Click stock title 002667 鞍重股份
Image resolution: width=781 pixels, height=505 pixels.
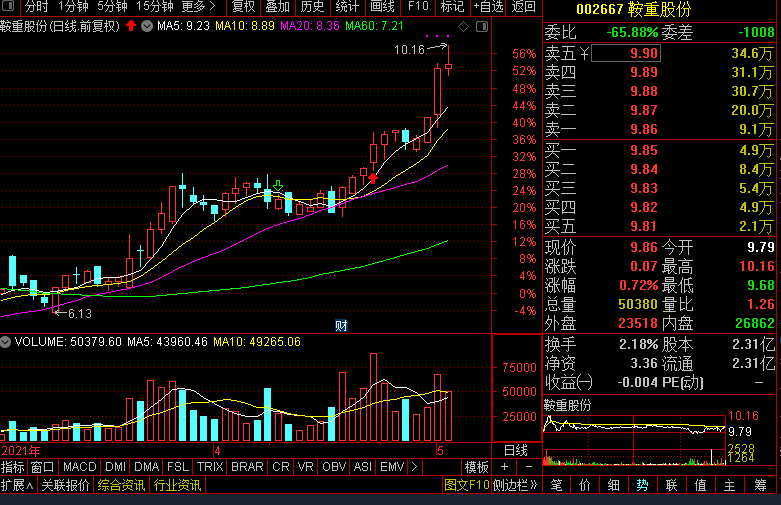[x=634, y=9]
